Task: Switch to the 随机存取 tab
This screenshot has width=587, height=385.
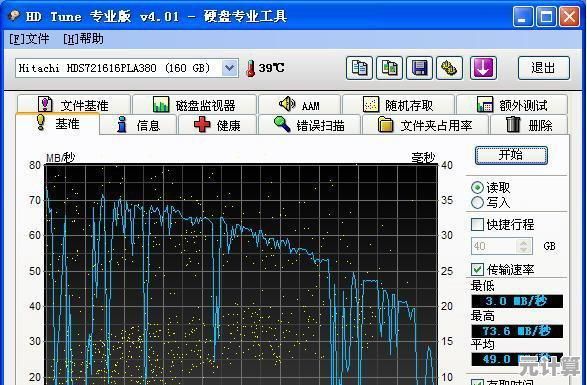Action: pyautogui.click(x=398, y=104)
